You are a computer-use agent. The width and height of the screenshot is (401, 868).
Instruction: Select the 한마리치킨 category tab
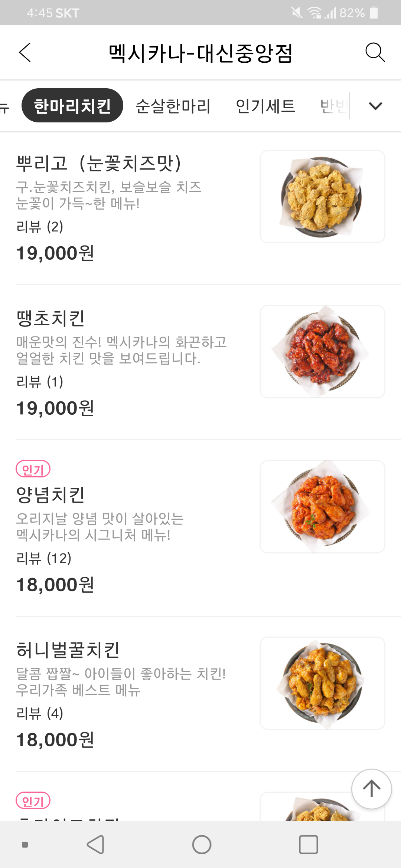(x=72, y=106)
